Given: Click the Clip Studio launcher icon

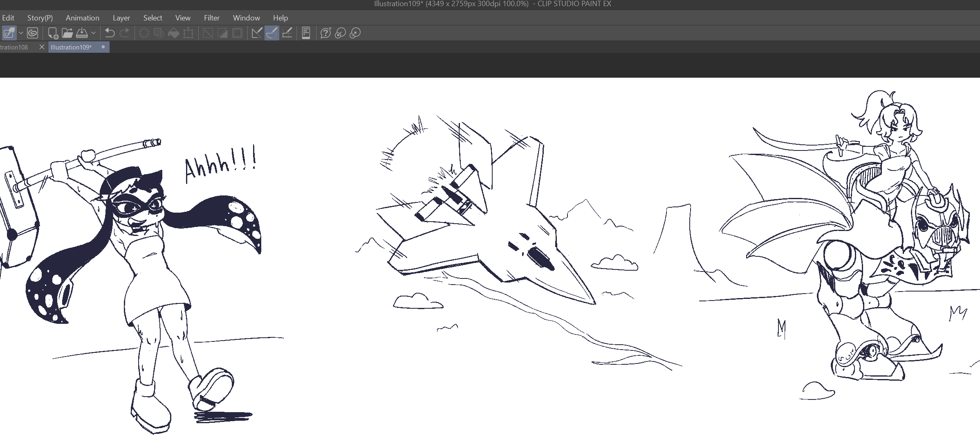Looking at the screenshot, I should pyautogui.click(x=32, y=33).
